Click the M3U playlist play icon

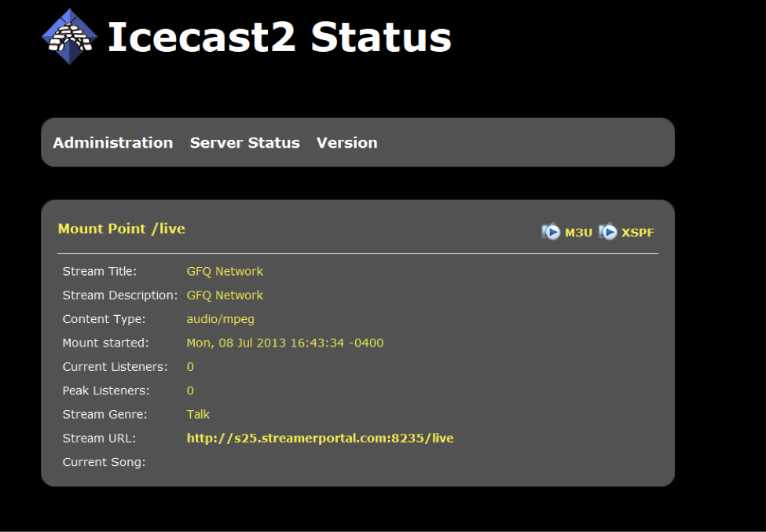point(551,232)
